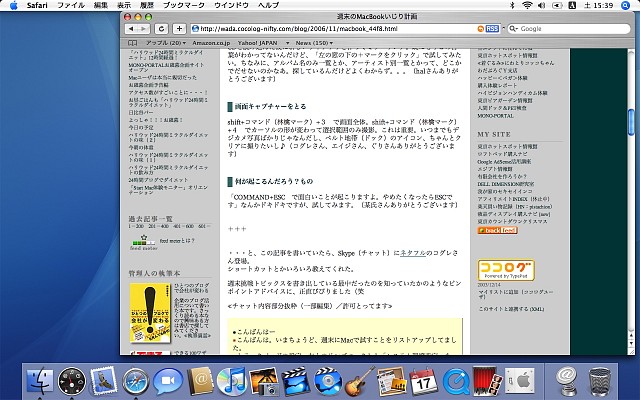Screen dimensions: 640x400
Task: Click the Safari reload page button
Action: click(x=167, y=29)
